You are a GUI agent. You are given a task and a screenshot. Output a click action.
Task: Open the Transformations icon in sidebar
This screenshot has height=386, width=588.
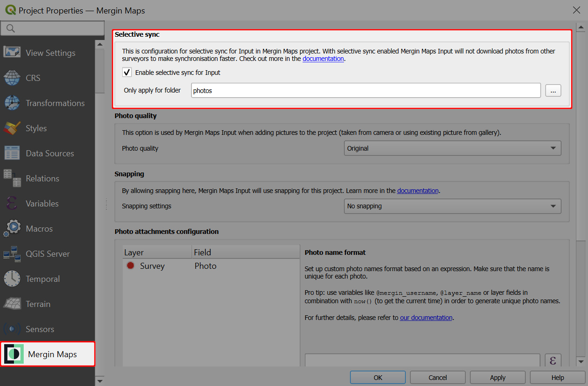12,103
